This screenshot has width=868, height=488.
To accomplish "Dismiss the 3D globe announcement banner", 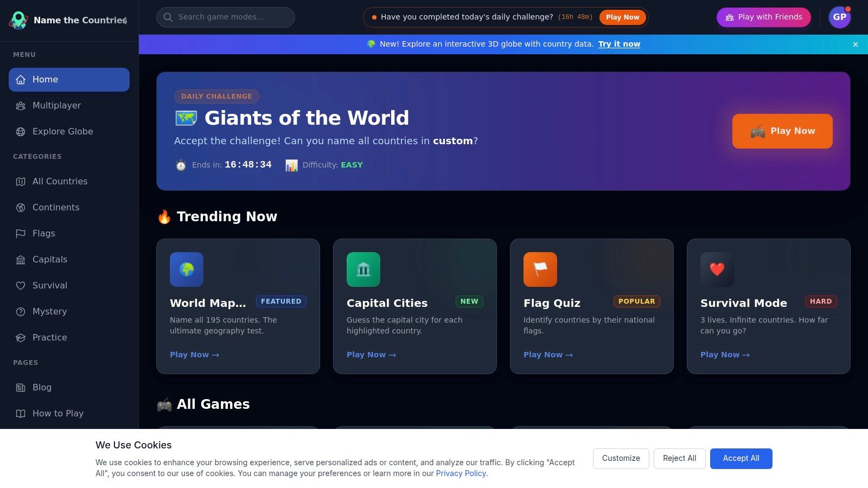I will point(856,44).
